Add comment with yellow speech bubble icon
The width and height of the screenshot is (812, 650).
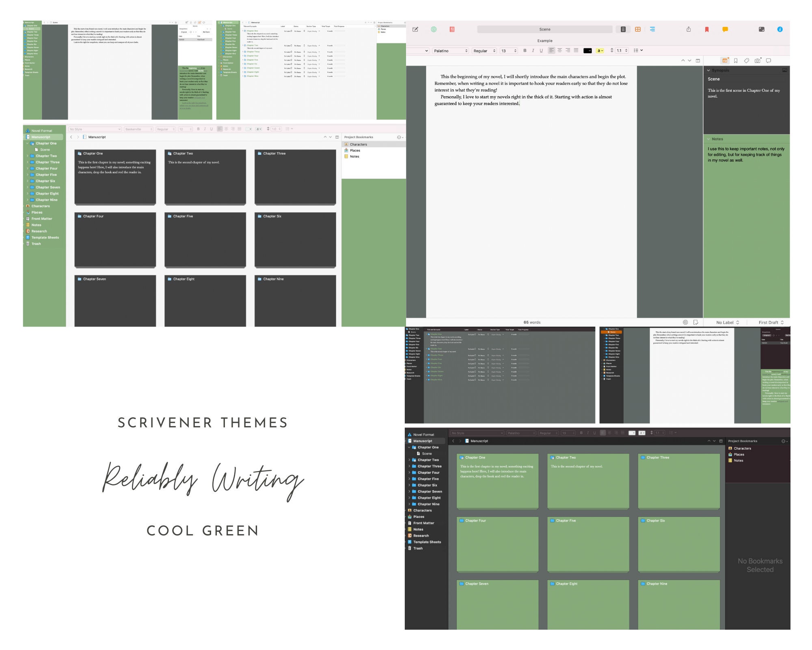coord(725,29)
